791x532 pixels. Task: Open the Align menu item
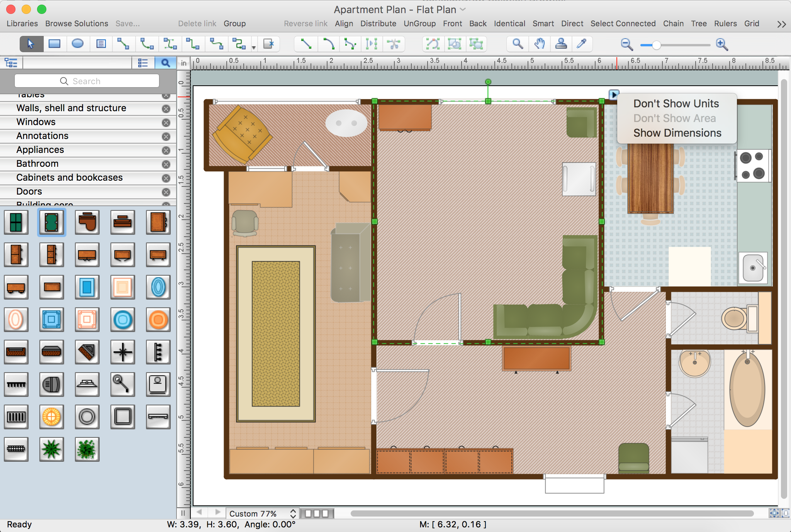click(343, 23)
